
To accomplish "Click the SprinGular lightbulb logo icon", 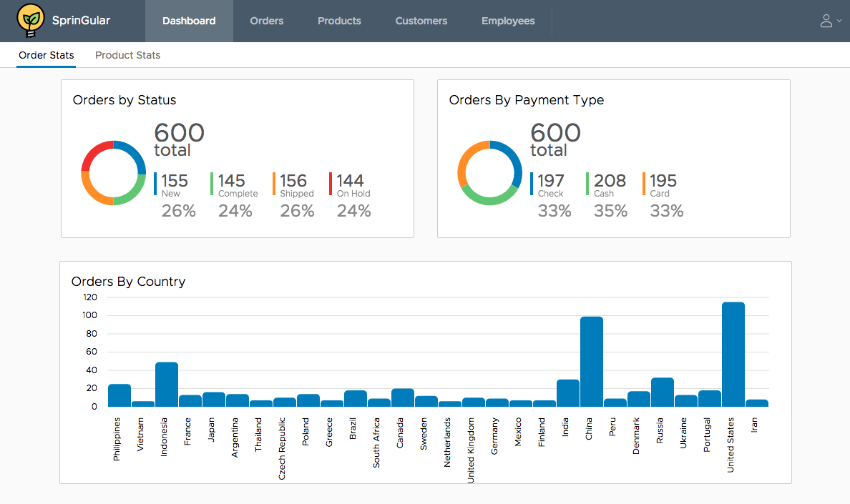I will pyautogui.click(x=30, y=21).
